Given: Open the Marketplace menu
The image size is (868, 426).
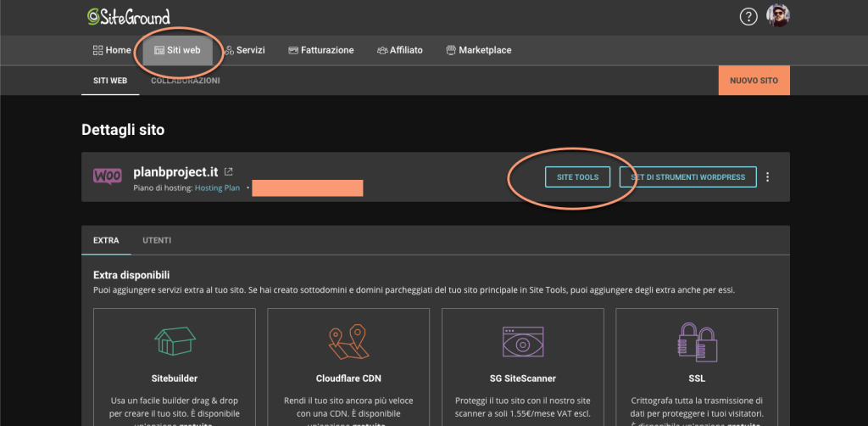Looking at the screenshot, I should tap(479, 50).
